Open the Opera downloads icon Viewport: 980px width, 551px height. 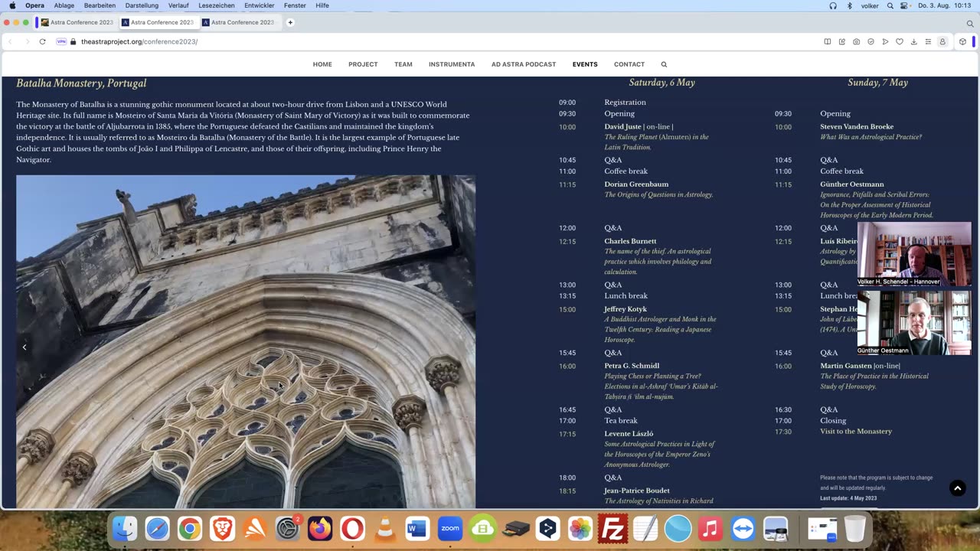click(914, 41)
